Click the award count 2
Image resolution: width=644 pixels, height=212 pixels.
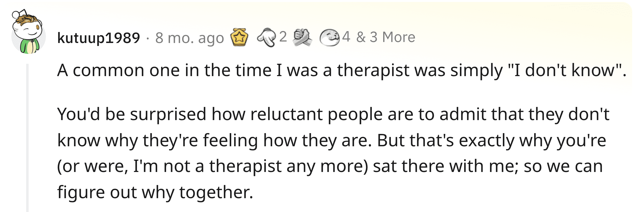[283, 37]
